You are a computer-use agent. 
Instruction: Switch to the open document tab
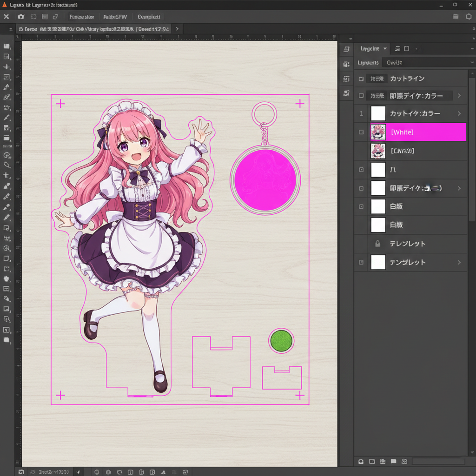(93, 29)
